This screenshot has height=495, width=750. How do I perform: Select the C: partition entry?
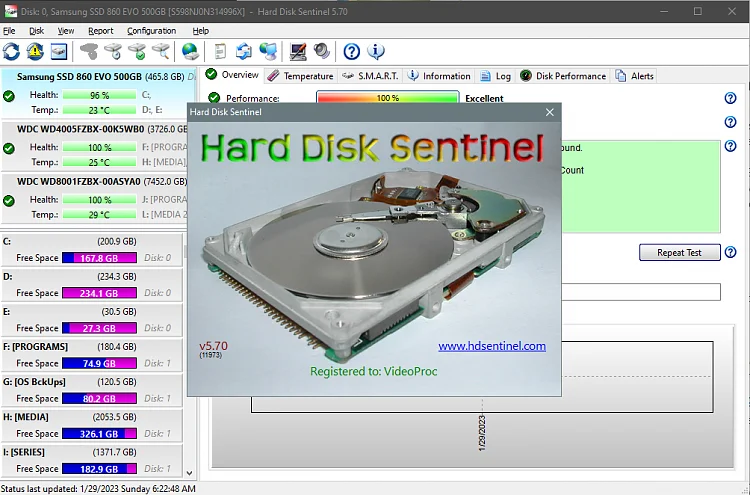[x=91, y=250]
